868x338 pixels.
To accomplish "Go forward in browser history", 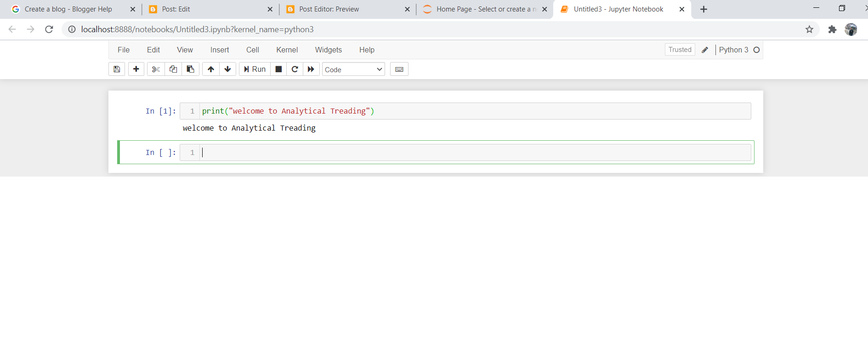I will click(31, 29).
